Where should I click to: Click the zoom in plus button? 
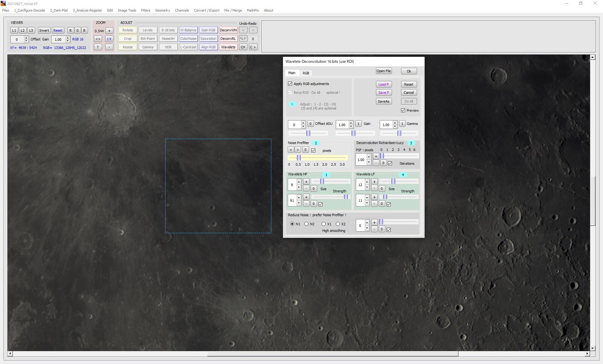click(109, 31)
